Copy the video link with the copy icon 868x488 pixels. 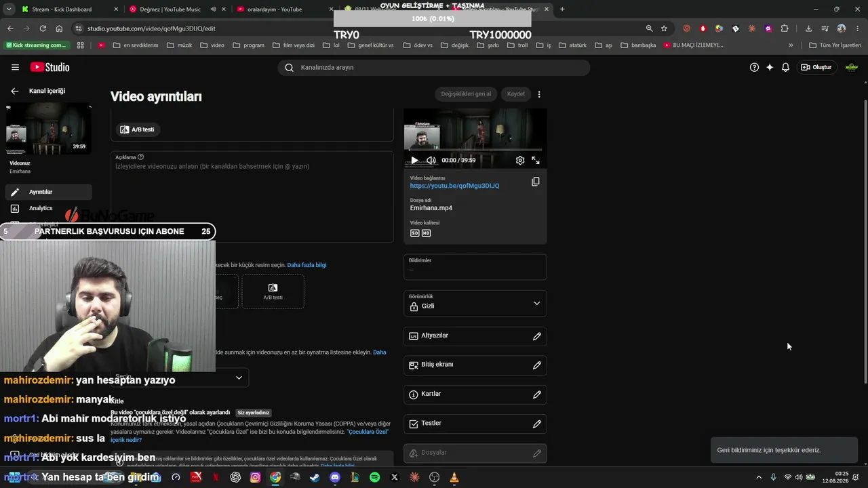pyautogui.click(x=536, y=182)
